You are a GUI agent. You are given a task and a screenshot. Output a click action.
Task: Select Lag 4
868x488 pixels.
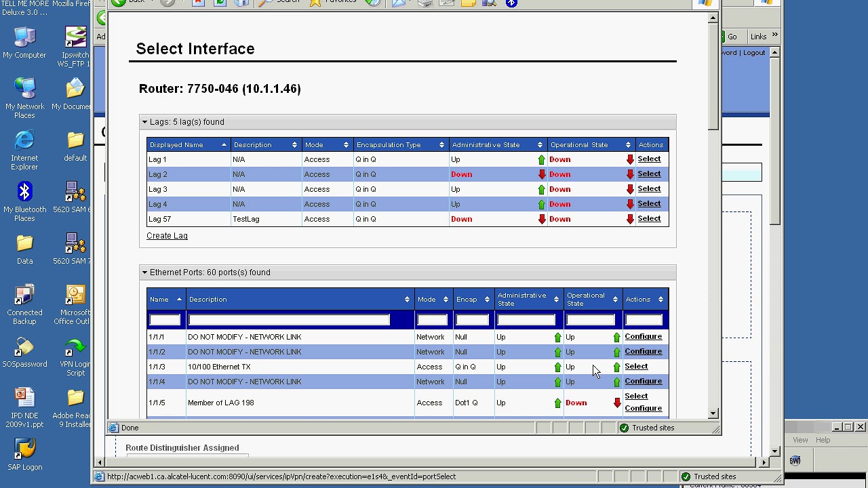pos(649,204)
